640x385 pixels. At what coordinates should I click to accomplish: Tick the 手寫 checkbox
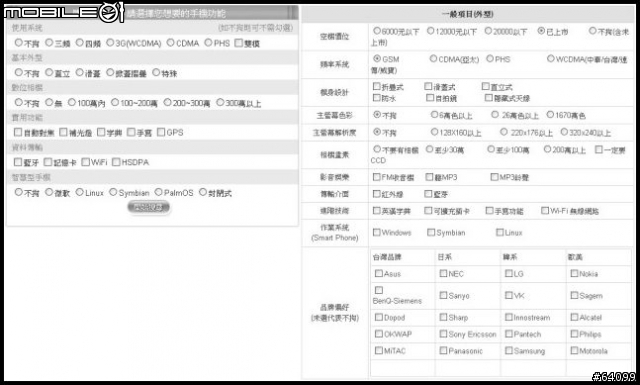point(131,132)
